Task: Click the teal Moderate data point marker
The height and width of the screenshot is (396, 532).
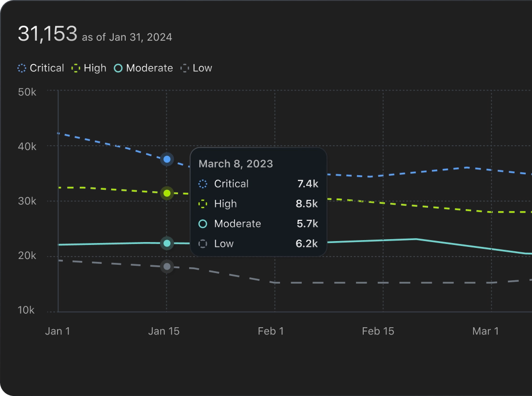Action: pyautogui.click(x=167, y=244)
